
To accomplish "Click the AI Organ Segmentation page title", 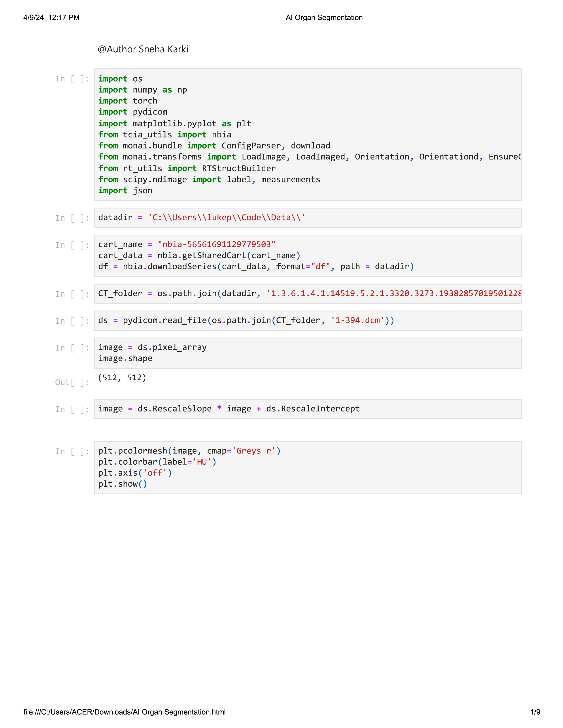I will pos(324,18).
